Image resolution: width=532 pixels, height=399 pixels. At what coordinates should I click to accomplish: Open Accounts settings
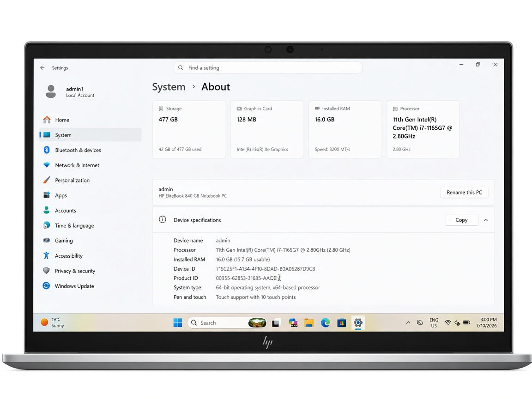(90, 211)
